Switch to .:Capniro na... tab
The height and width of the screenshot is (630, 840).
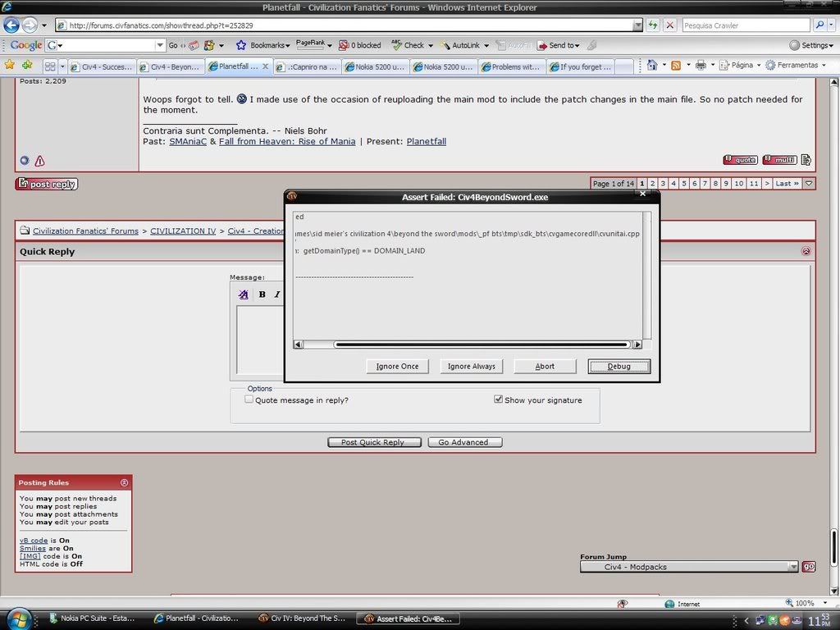307,66
